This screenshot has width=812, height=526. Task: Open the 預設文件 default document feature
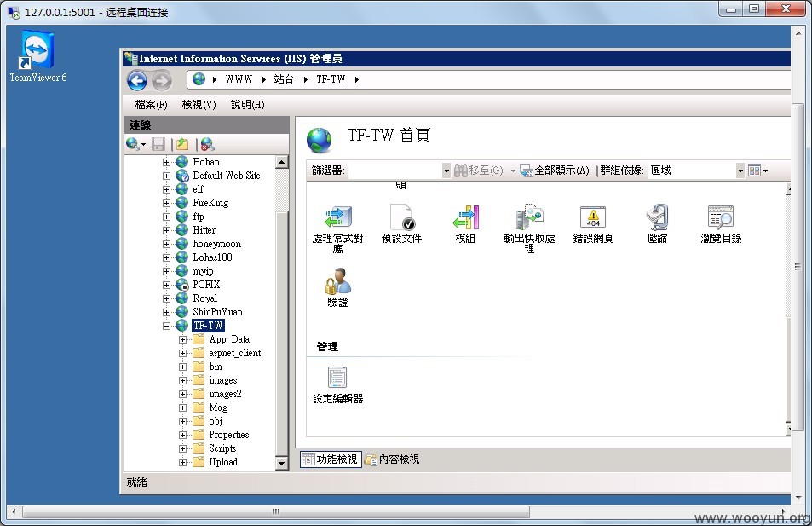401,224
